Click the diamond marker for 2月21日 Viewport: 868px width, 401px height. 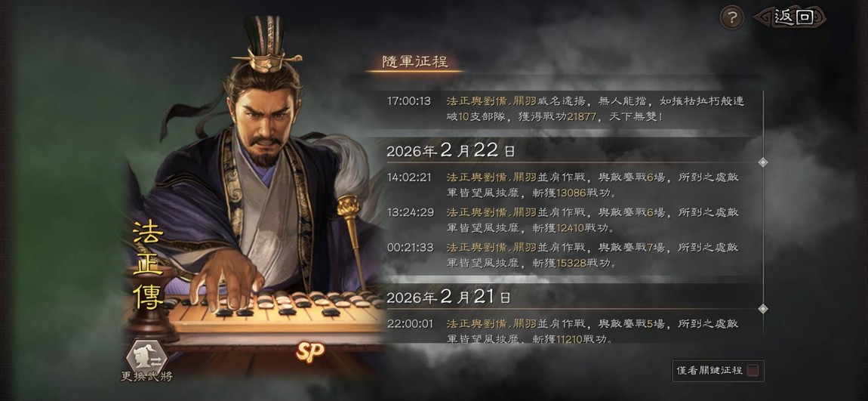pos(763,309)
